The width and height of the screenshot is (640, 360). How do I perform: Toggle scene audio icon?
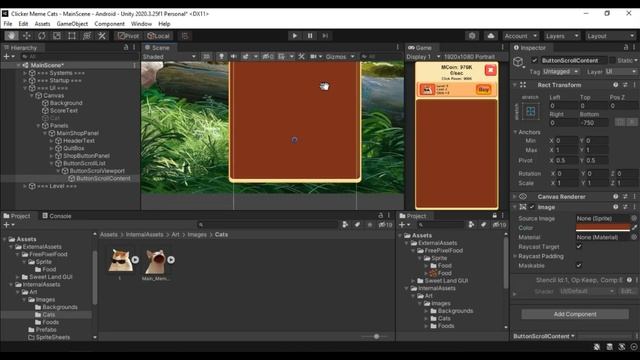coord(233,57)
